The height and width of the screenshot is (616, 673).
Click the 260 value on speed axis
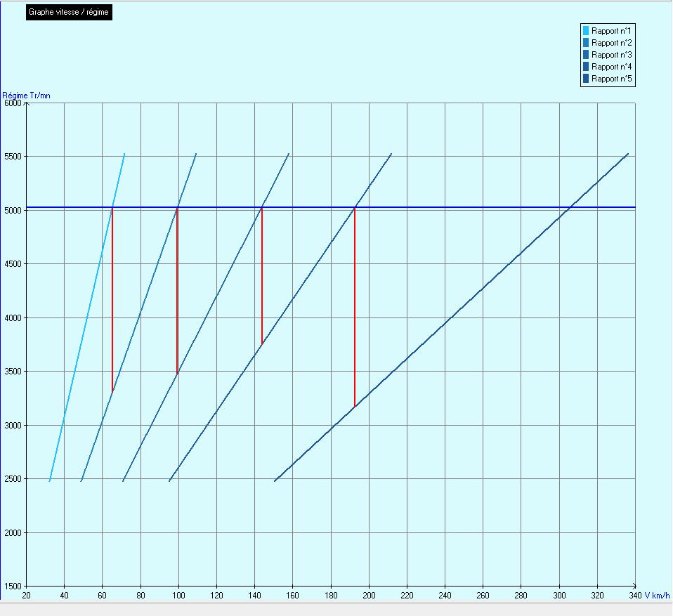(483, 596)
